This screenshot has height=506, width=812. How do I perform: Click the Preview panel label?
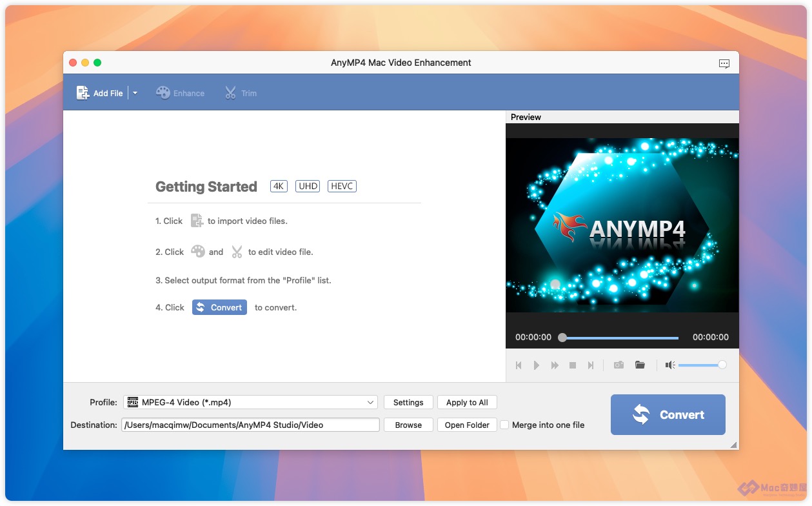pyautogui.click(x=526, y=117)
